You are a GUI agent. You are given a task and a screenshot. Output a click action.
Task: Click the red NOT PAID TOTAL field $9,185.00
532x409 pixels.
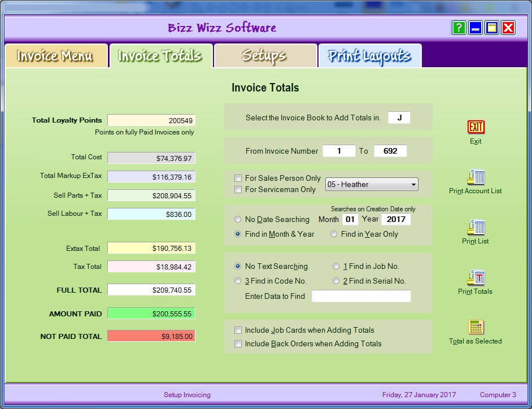[x=151, y=336]
